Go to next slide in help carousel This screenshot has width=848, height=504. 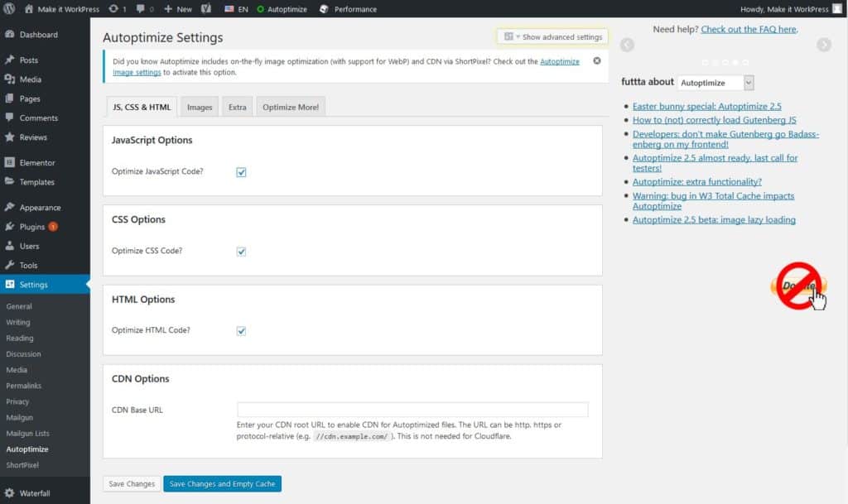[x=824, y=45]
